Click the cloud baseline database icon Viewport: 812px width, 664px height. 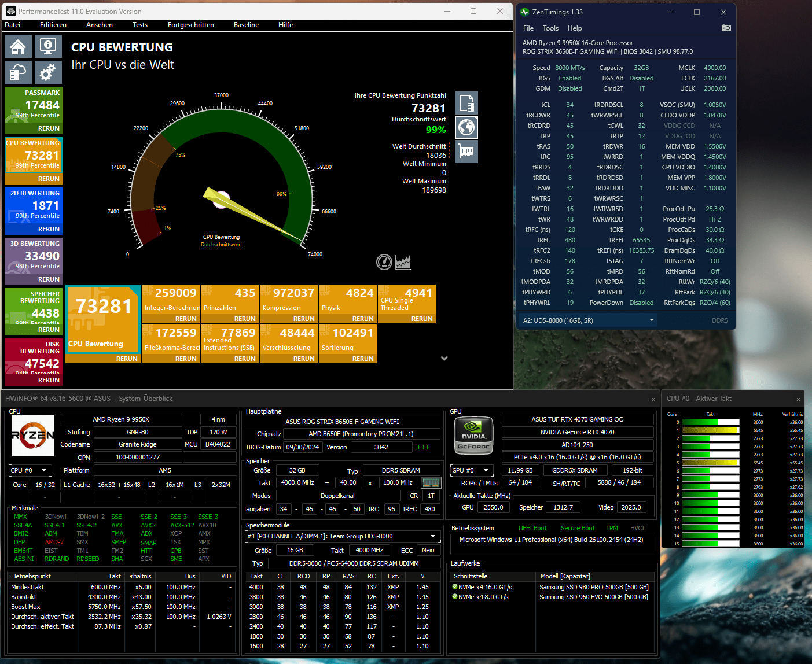tap(18, 72)
